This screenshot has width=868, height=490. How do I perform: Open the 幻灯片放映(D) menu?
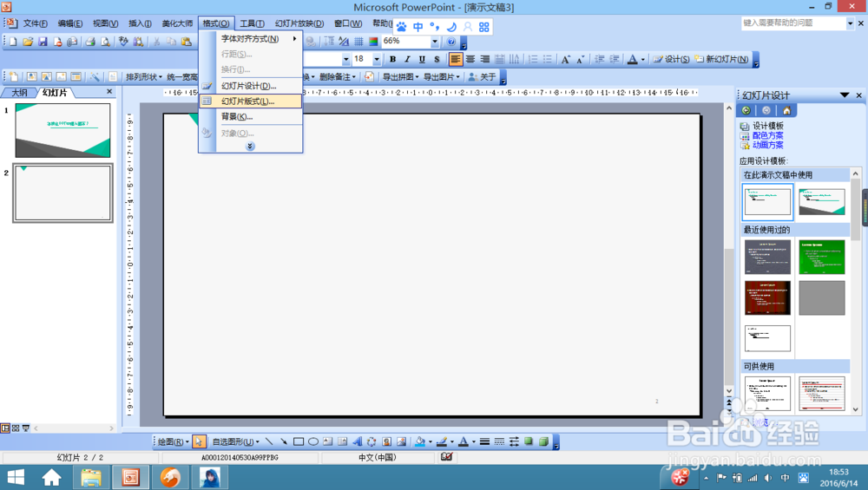point(299,23)
